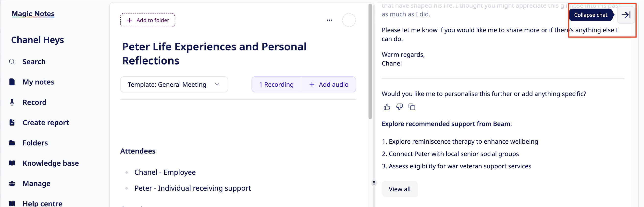Click the collapse chat arrow icon
The width and height of the screenshot is (644, 207).
(x=626, y=15)
